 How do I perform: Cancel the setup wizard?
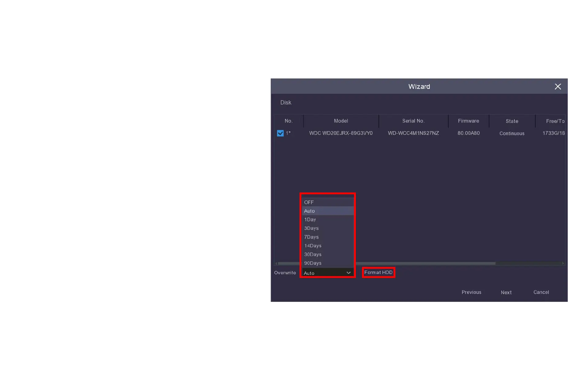541,292
